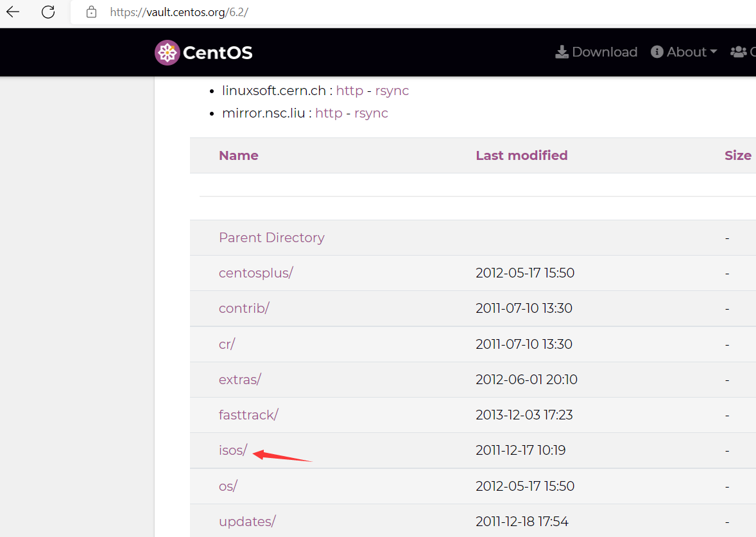Select date 2012-06-01 20:10 text
Viewport: 756px width, 537px height.
pos(526,379)
